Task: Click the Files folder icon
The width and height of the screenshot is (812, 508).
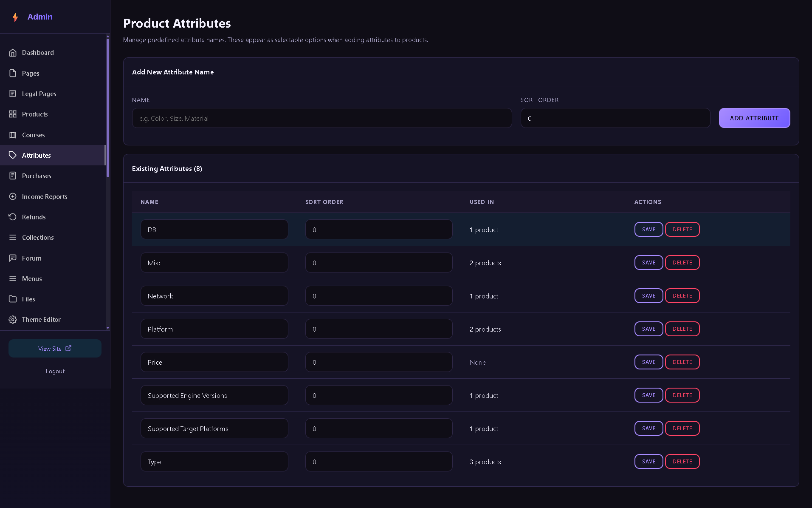Action: click(x=13, y=299)
